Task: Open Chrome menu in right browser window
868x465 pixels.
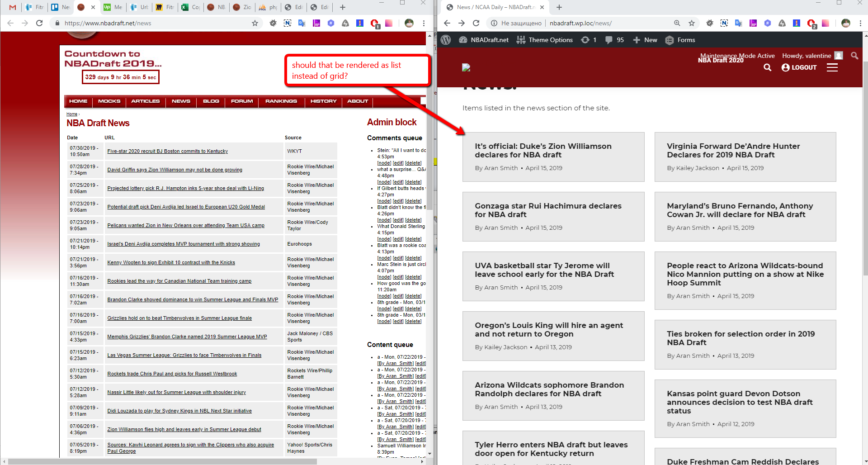Action: pos(860,23)
